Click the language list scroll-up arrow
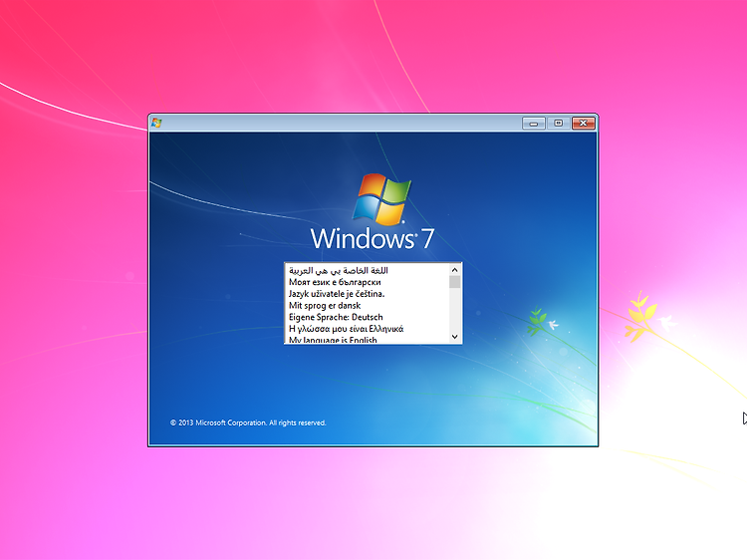 455,270
